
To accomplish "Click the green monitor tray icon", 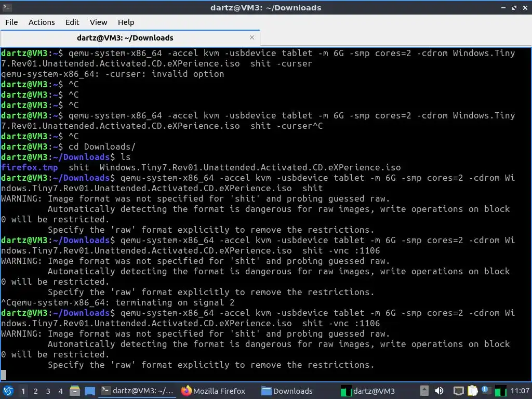I will point(500,391).
